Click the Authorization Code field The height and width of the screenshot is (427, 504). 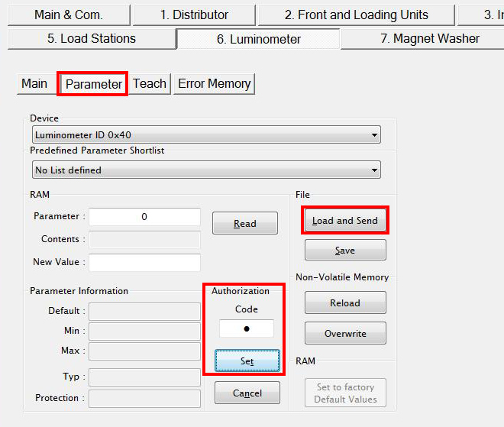pos(246,329)
